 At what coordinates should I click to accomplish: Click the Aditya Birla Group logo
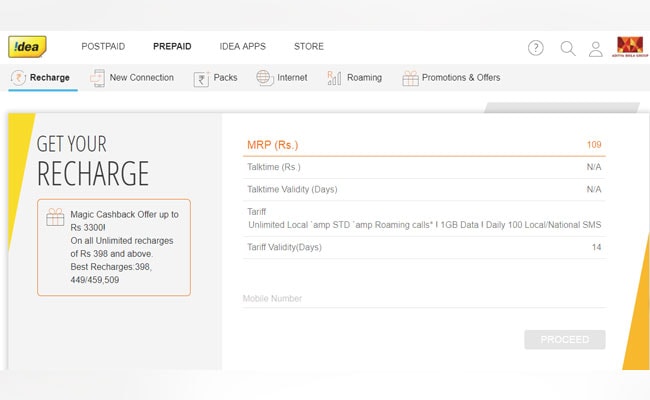click(630, 46)
